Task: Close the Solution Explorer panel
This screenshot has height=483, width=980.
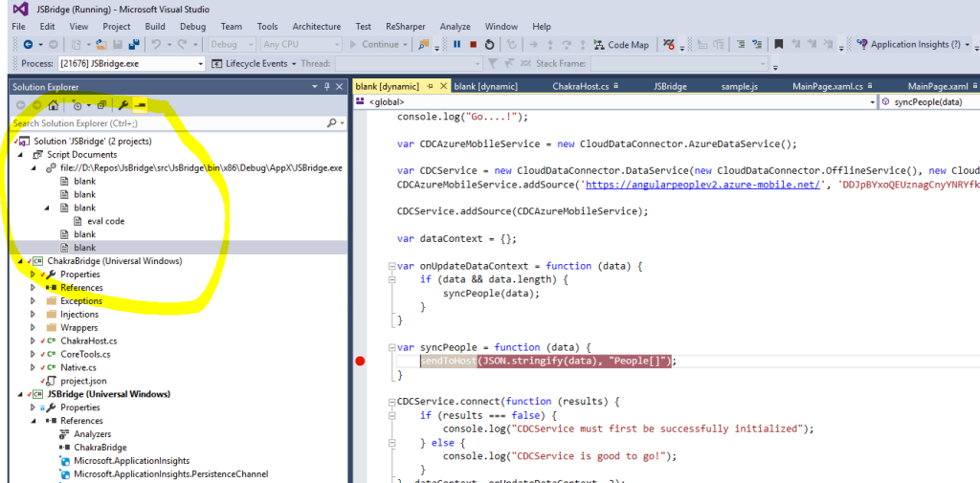Action: pos(339,87)
